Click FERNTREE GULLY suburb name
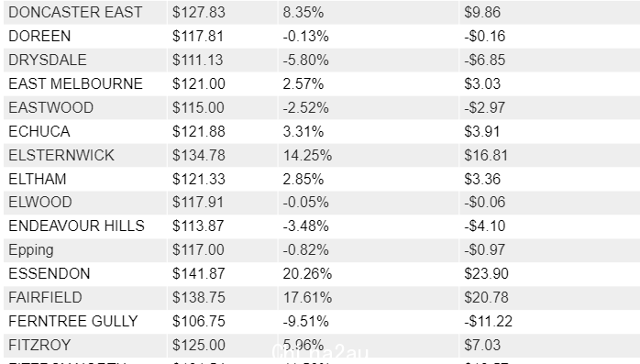 [x=73, y=321]
